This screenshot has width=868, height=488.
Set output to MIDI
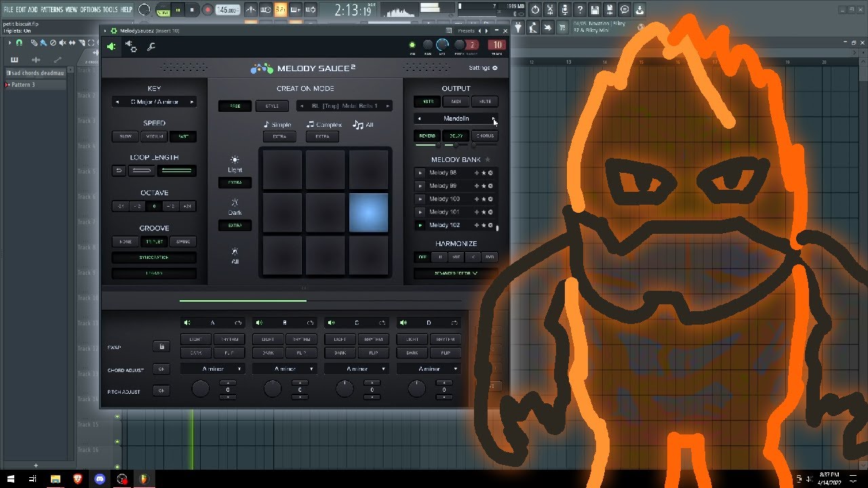(456, 102)
